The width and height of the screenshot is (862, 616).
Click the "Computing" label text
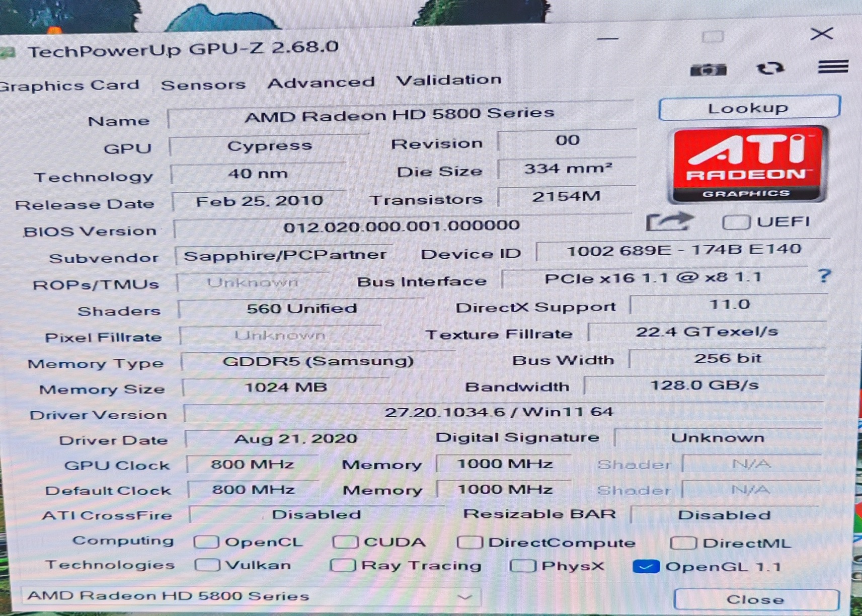tap(123, 541)
